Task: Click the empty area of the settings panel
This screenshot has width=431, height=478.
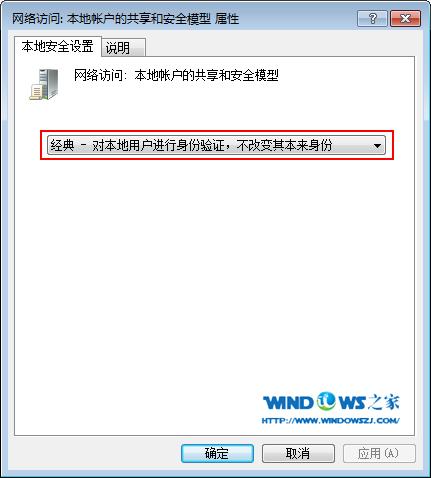Action: pos(213,267)
